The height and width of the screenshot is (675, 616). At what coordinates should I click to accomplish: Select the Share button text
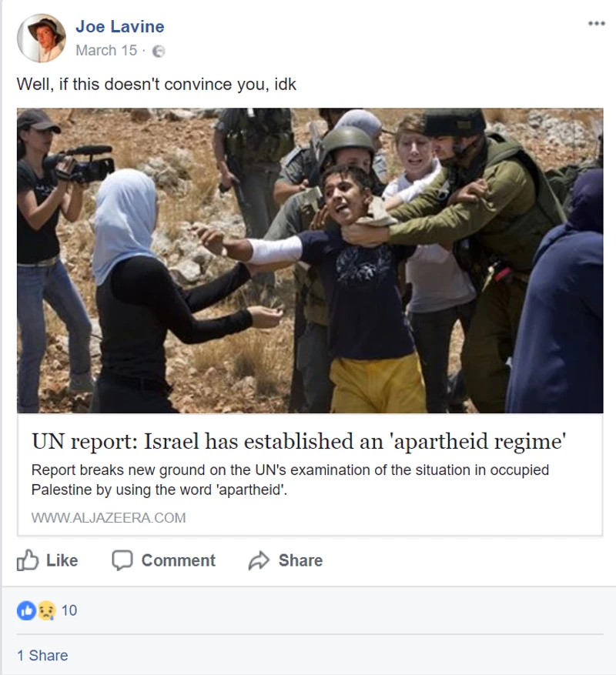300,560
